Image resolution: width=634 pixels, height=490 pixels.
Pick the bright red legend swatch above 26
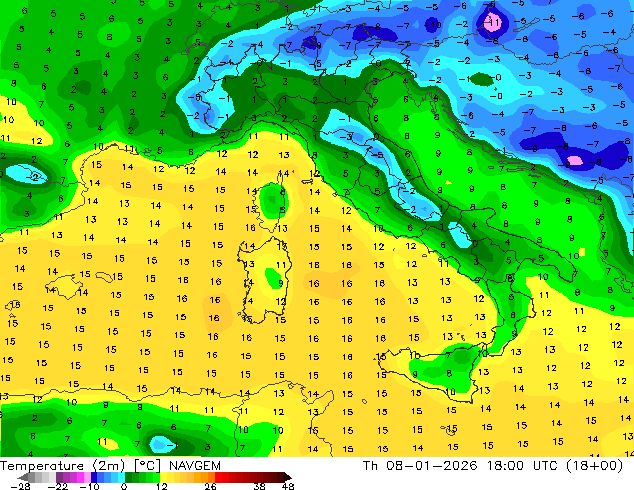(218, 477)
